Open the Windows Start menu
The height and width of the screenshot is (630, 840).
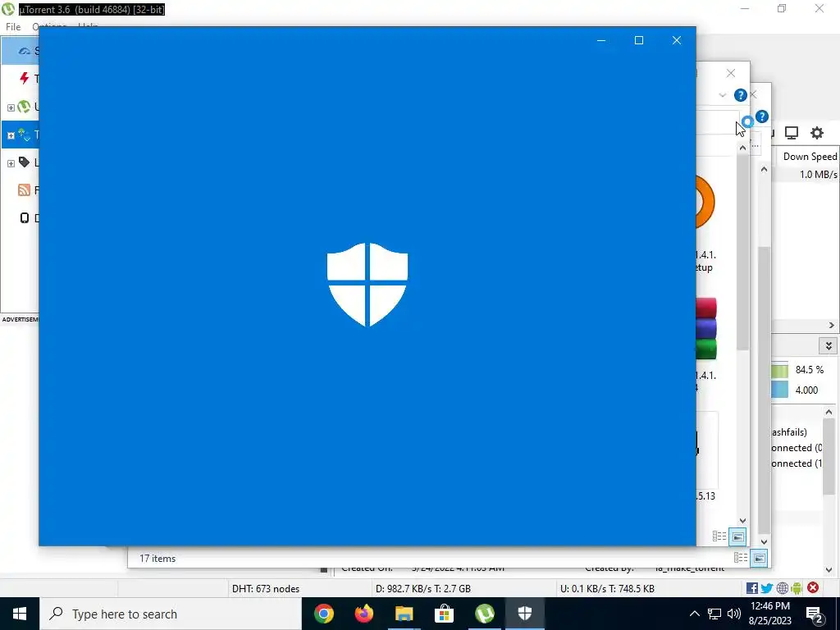pos(20,614)
